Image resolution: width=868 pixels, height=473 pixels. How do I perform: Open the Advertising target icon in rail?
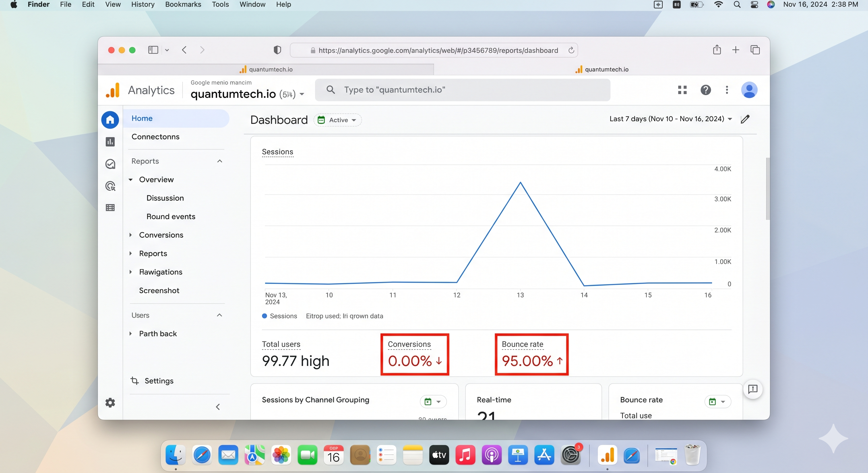(110, 186)
